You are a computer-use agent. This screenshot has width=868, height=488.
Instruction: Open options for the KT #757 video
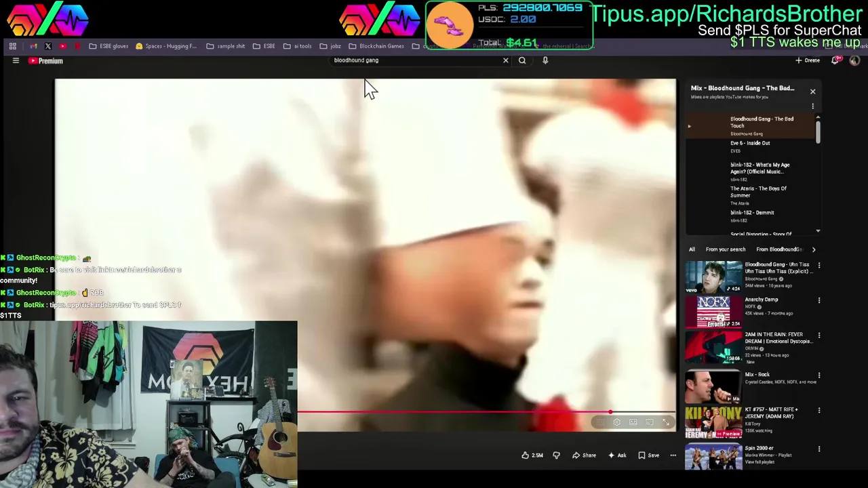(x=818, y=411)
